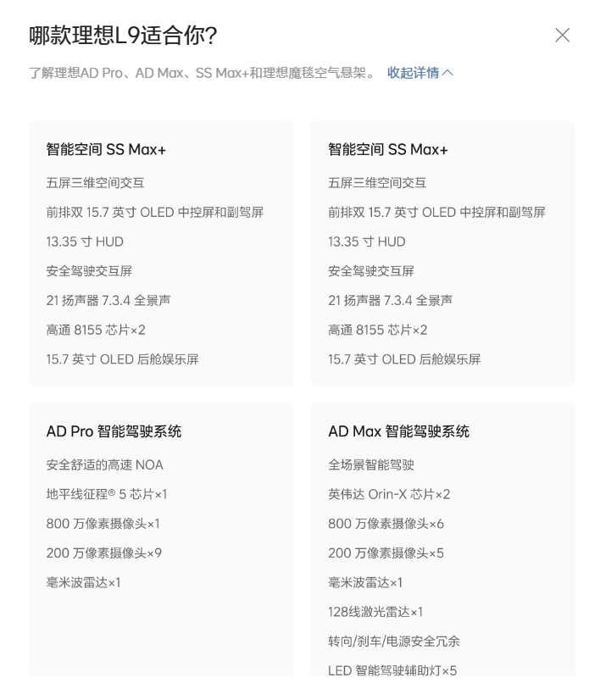This screenshot has height=700, width=600.
Task: Click 13.35 寸 HUD in left card
Action: (85, 242)
